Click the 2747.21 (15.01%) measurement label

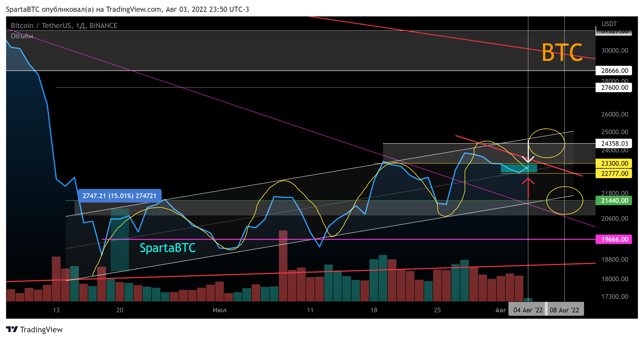(120, 196)
